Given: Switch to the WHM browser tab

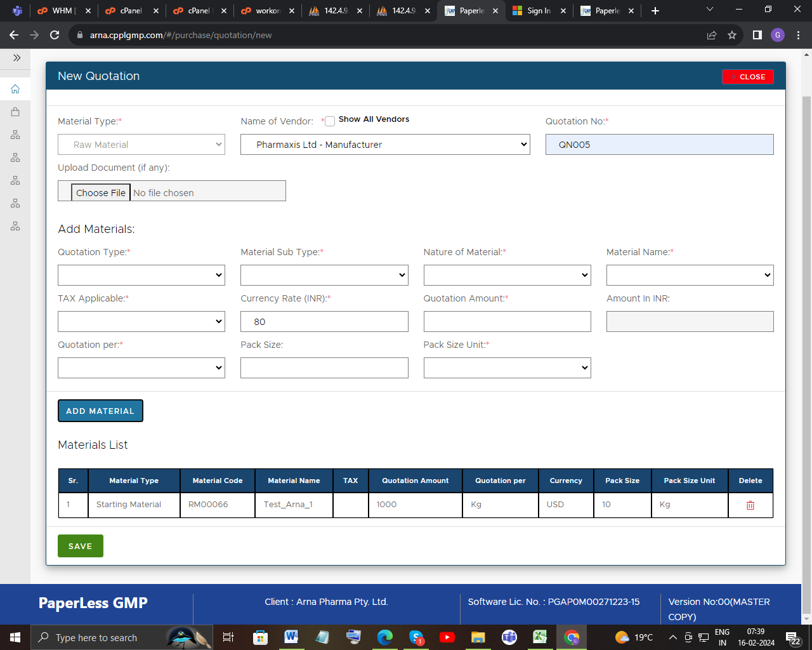Looking at the screenshot, I should [x=63, y=11].
